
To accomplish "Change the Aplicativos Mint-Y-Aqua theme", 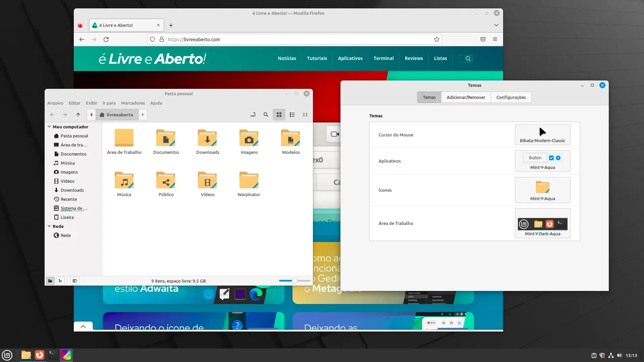I will point(542,161).
